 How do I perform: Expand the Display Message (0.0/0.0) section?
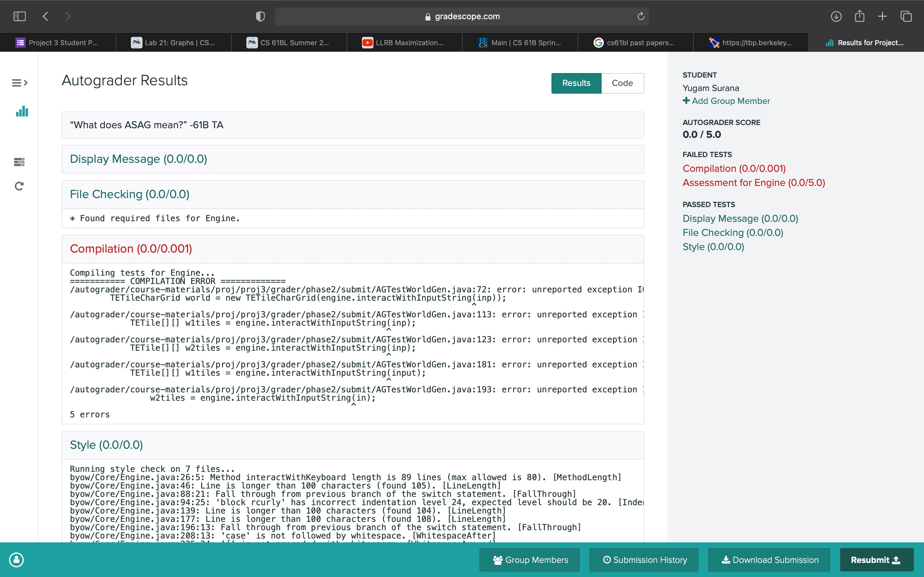point(138,159)
